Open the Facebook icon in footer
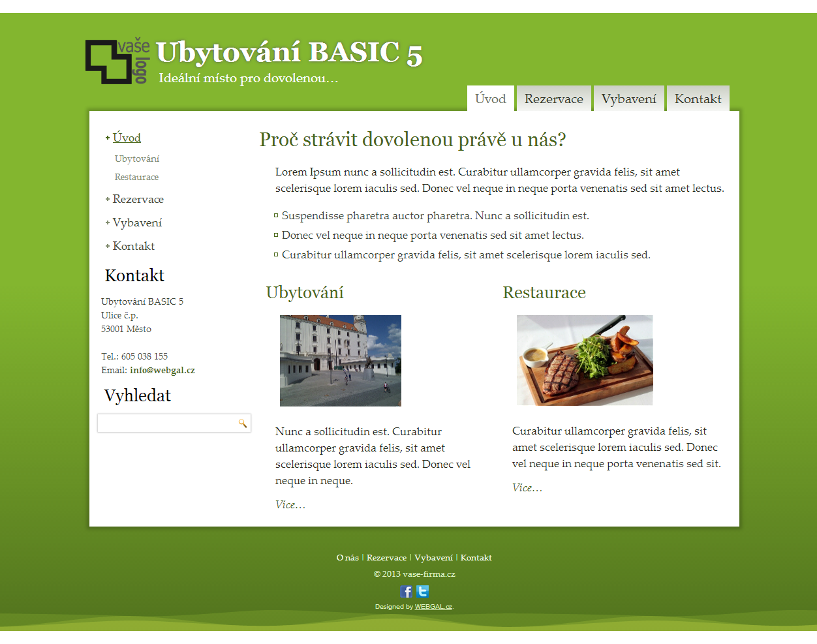 click(407, 592)
